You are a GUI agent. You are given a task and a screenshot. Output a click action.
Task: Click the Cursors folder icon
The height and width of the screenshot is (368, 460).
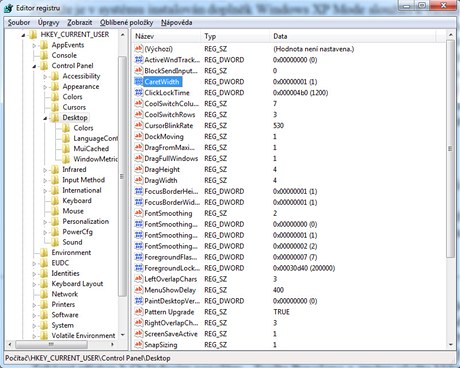[x=55, y=107]
